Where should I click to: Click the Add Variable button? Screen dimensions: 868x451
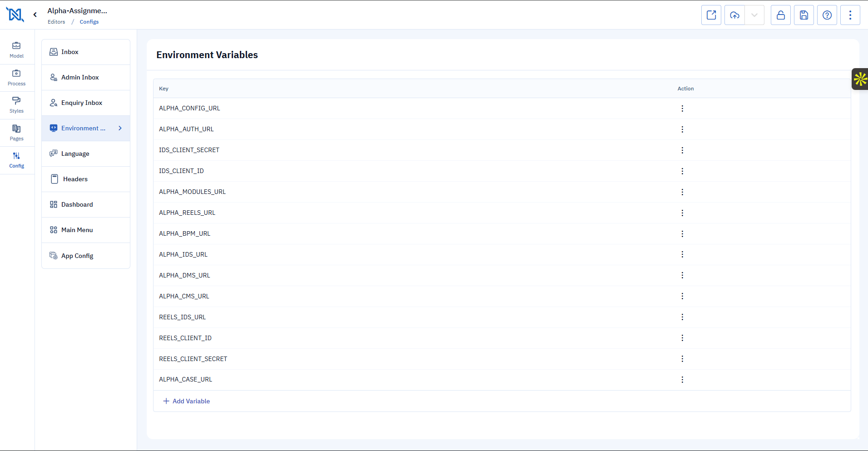tap(187, 401)
